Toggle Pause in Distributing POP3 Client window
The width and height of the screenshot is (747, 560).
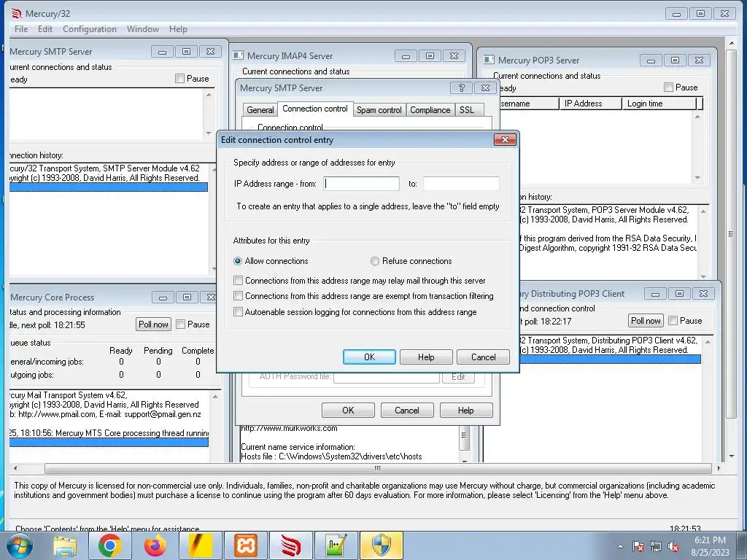click(x=673, y=321)
